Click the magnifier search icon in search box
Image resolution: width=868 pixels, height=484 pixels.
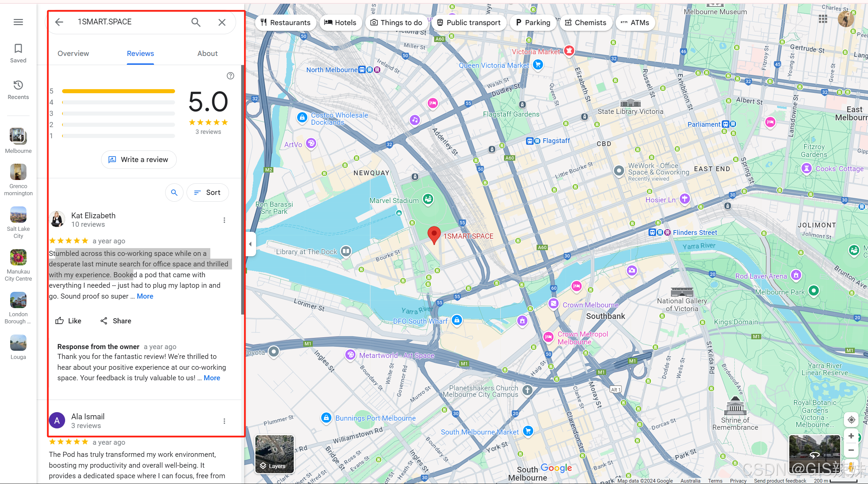click(x=196, y=22)
